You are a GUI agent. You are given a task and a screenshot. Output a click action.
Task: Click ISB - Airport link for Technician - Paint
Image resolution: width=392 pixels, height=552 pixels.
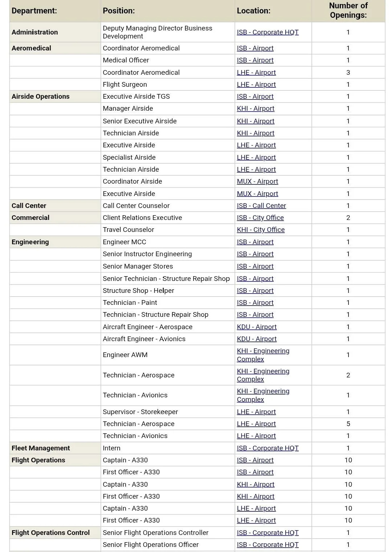255,303
